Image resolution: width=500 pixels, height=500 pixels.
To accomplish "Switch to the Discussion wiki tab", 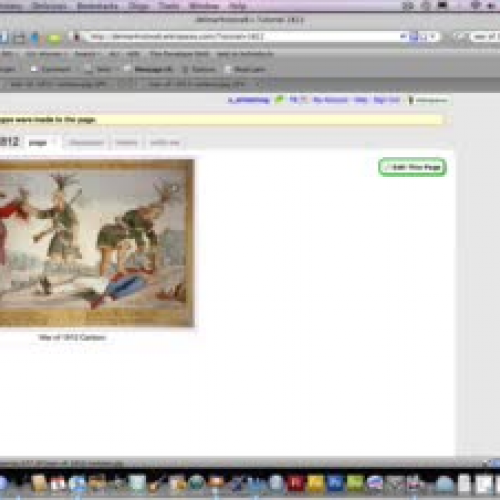I will (86, 143).
